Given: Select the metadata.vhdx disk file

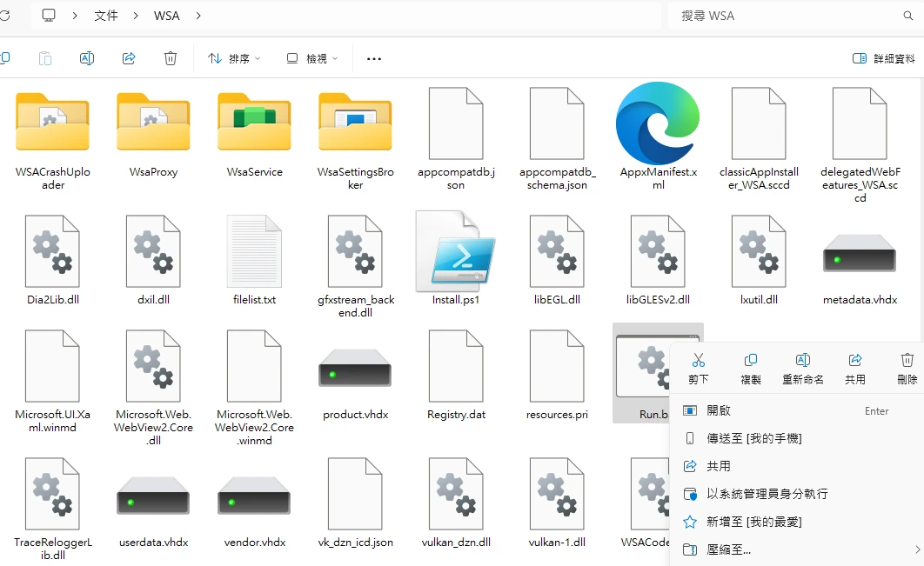Looking at the screenshot, I should (x=859, y=256).
